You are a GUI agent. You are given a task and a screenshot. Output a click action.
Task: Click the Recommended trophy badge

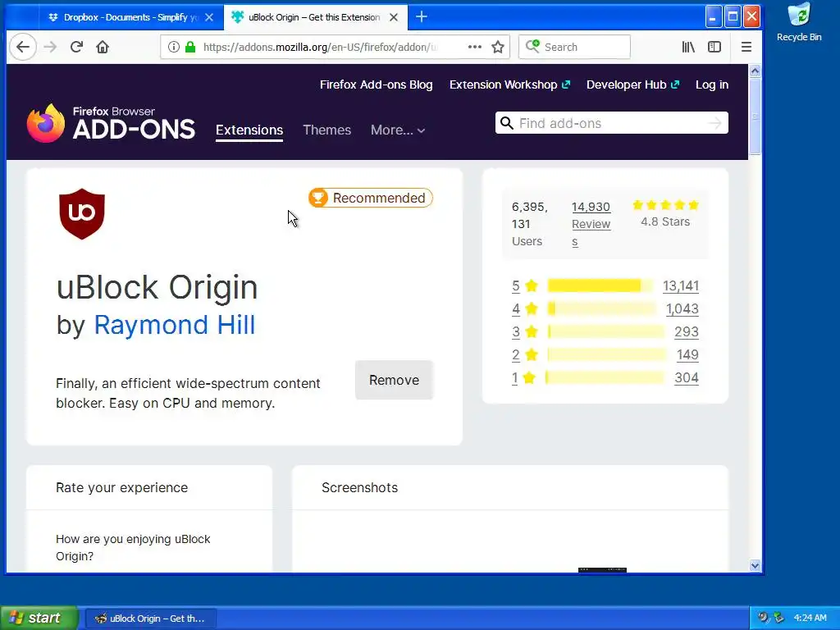(371, 198)
